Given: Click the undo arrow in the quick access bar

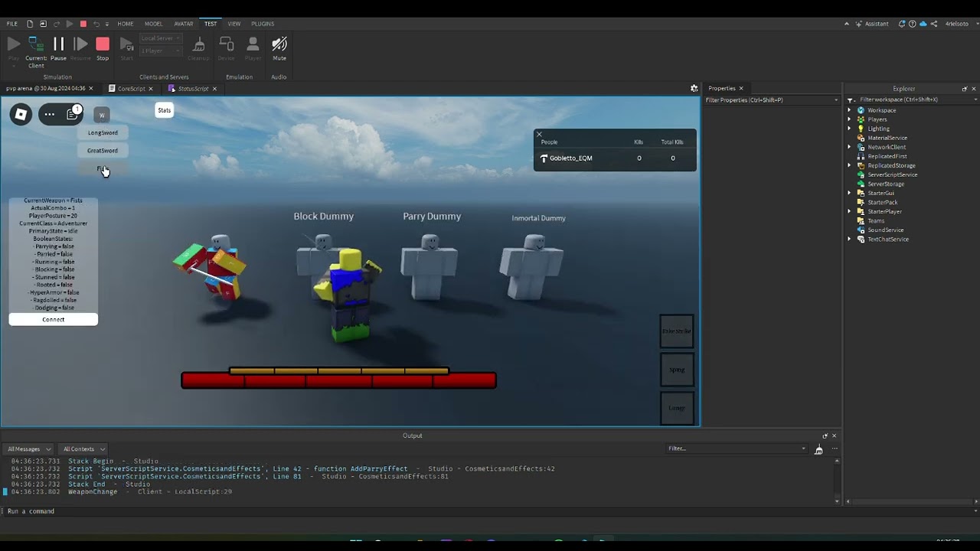Looking at the screenshot, I should [96, 24].
